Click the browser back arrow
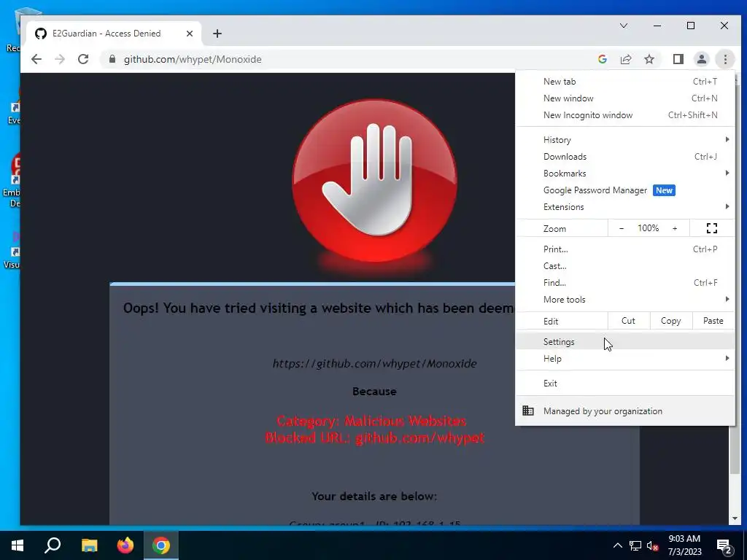This screenshot has width=747, height=560. coord(36,59)
